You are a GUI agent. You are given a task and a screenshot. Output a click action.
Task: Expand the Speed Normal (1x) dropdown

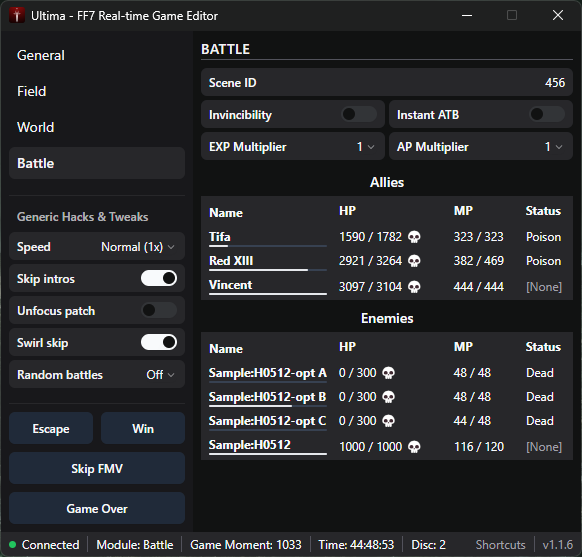coord(137,247)
